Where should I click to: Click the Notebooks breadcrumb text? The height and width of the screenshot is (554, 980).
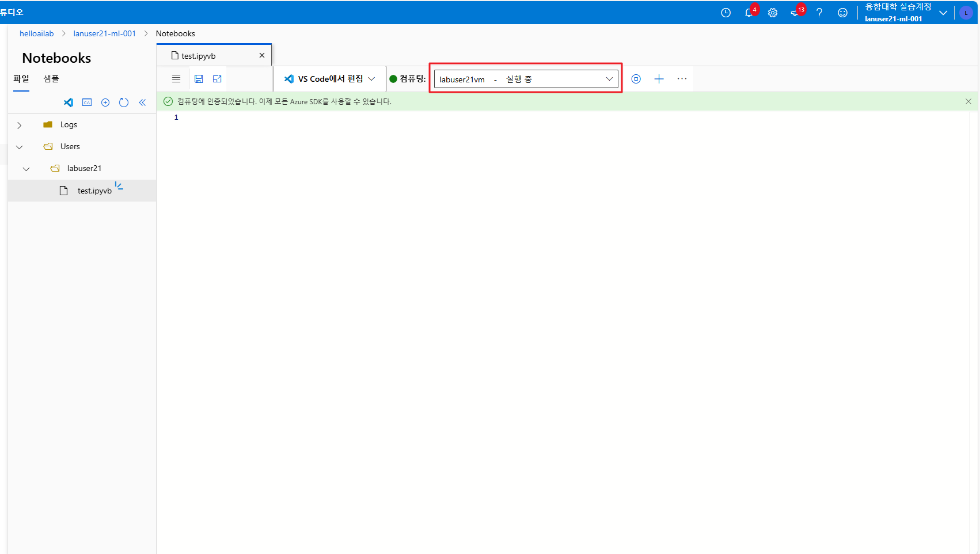pos(175,33)
